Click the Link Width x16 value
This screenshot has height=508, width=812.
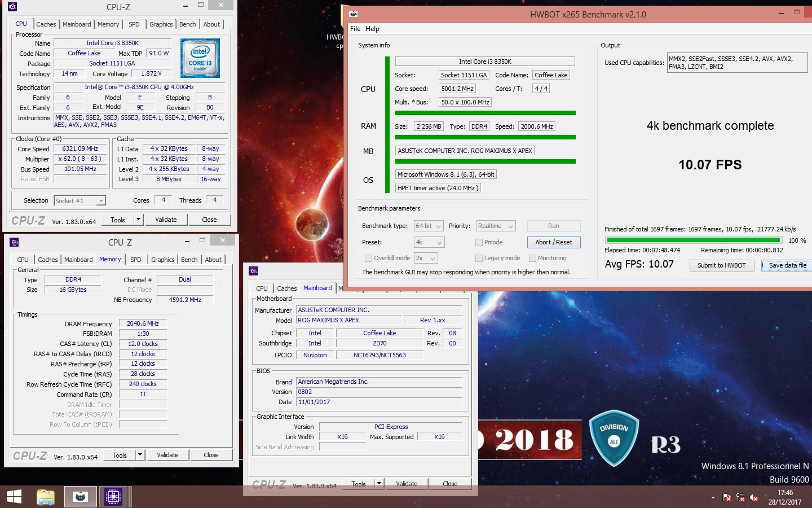click(342, 436)
